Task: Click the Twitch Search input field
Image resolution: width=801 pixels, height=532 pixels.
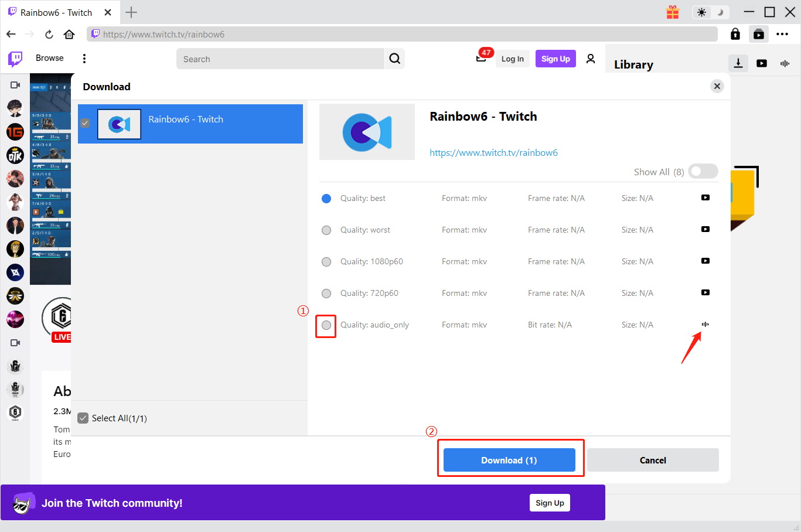Action: coord(281,59)
